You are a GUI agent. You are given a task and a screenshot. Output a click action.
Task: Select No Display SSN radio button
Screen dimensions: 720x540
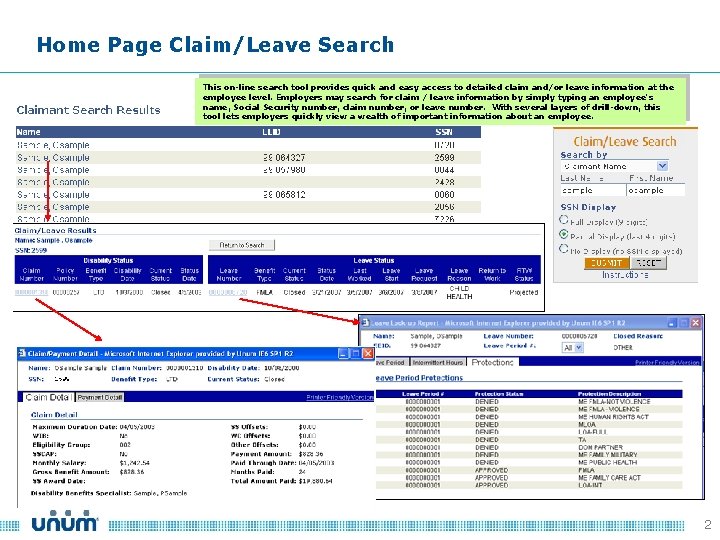pyautogui.click(x=564, y=249)
